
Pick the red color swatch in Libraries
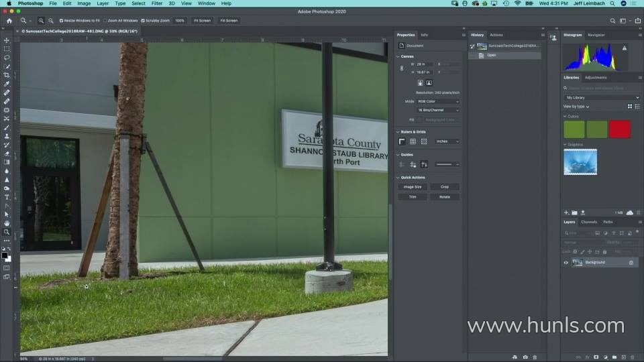click(x=619, y=129)
